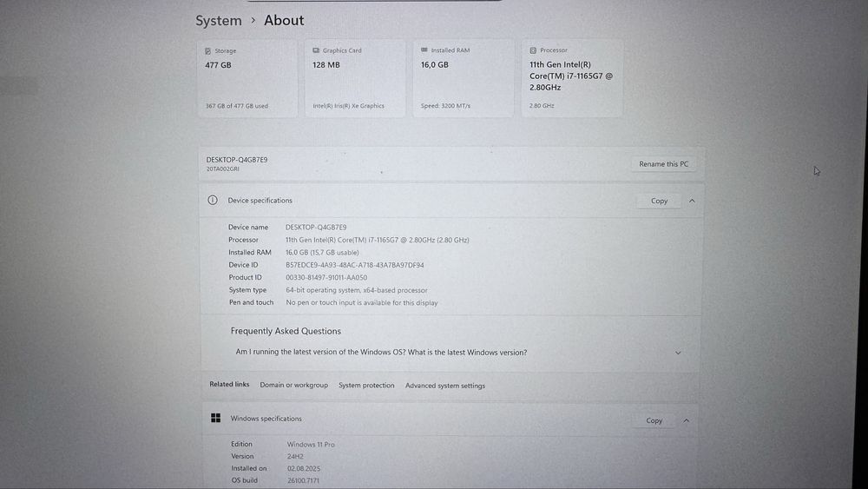Open the Storage 477 GB card
This screenshot has height=489, width=868.
[x=247, y=78]
